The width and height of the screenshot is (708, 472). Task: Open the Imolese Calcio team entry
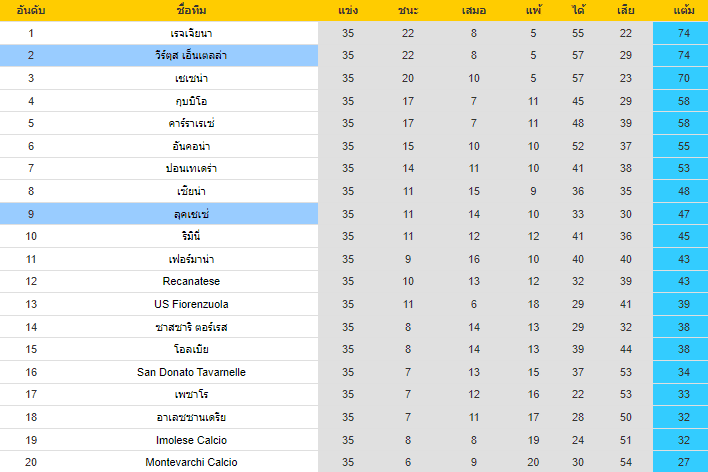pos(191,439)
